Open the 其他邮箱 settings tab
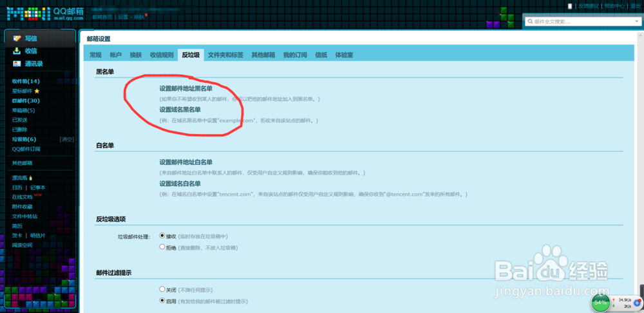Viewport: 644px width, 313px height. (x=263, y=55)
